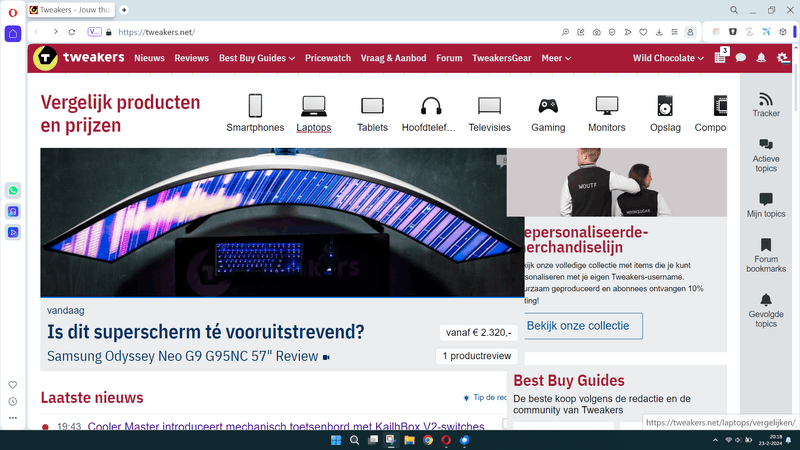
Task: Open Mijn topics sidebar item
Action: tap(766, 205)
